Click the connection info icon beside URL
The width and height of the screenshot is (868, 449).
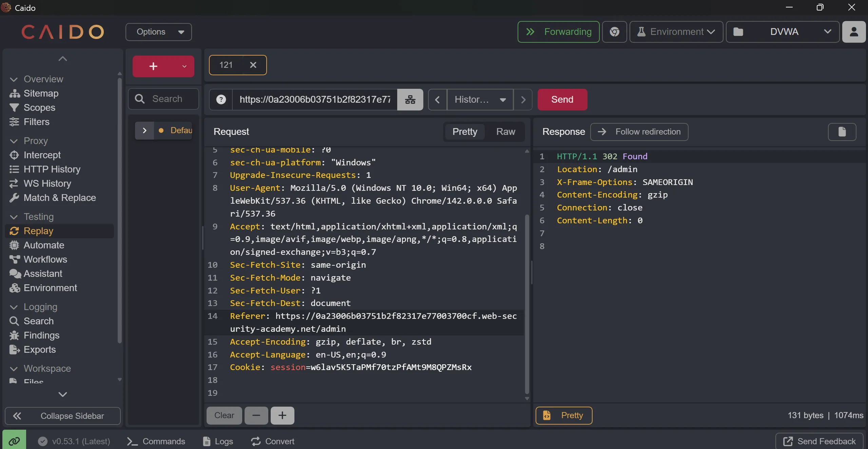tap(410, 100)
